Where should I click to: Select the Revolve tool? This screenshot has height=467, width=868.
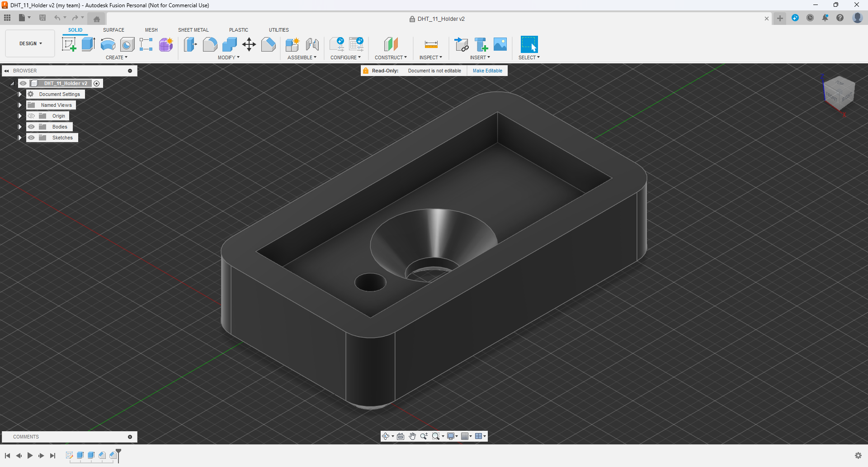(108, 44)
